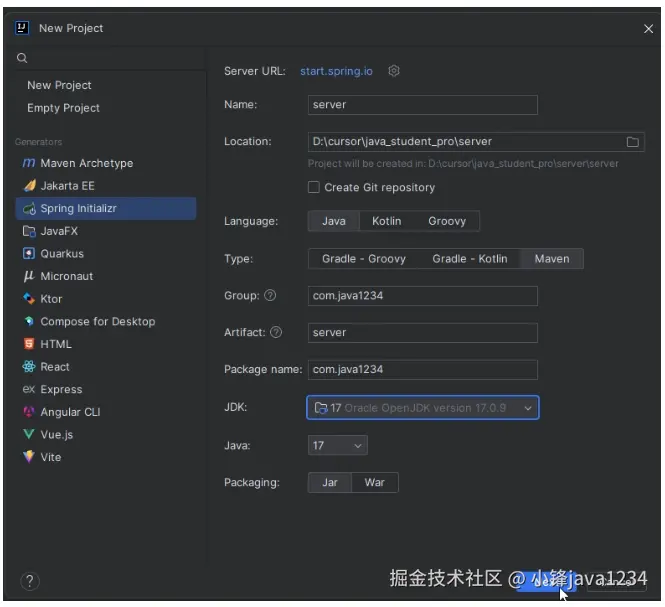Set packaging to War

[374, 482]
